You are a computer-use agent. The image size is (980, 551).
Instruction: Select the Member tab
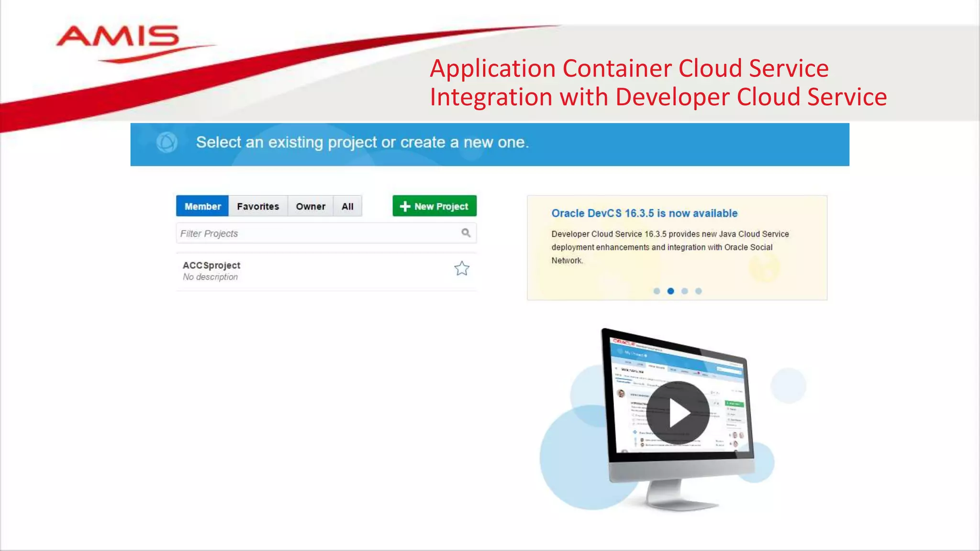coord(202,206)
